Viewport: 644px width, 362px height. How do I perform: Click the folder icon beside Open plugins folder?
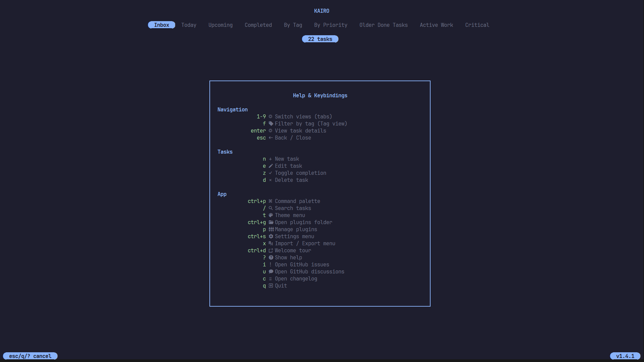271,222
